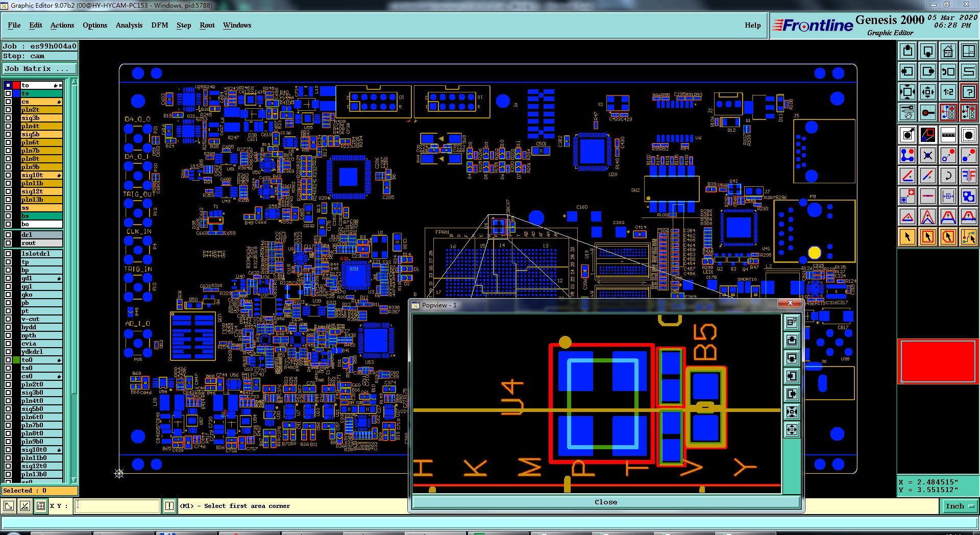Image resolution: width=980 pixels, height=535 pixels.
Task: Click the wrench and palette settings icon
Action: tap(908, 112)
